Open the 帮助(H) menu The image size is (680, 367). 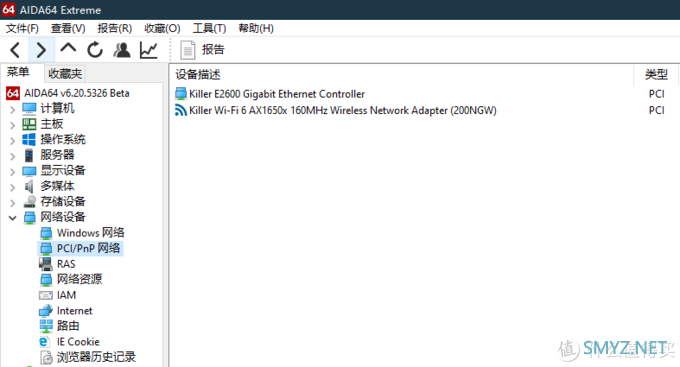(256, 28)
